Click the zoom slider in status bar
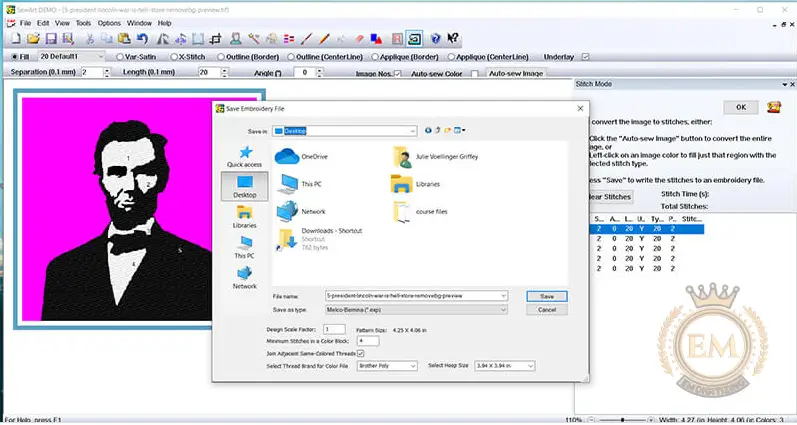The image size is (797, 425). 622,420
